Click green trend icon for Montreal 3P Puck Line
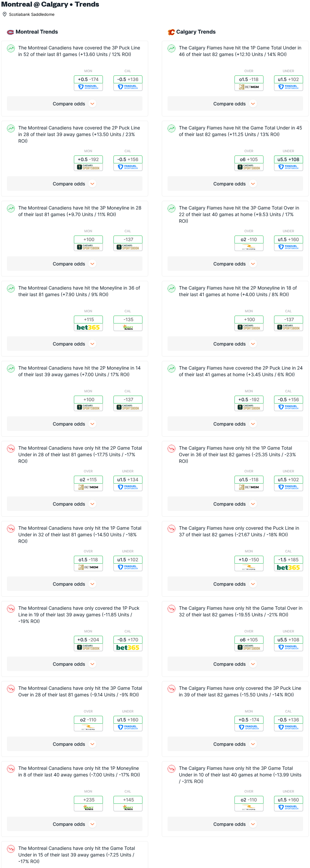 tap(11, 48)
